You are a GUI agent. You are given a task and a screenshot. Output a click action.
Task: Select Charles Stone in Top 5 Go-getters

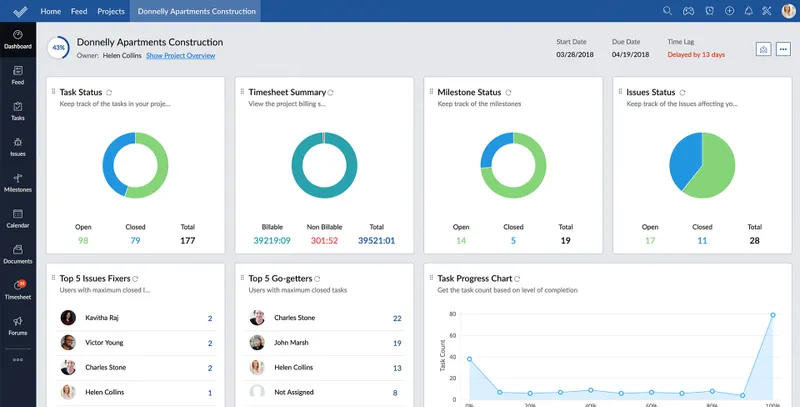click(324, 318)
